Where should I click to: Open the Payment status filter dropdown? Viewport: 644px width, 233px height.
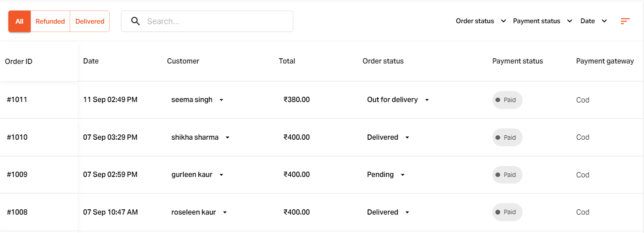tap(543, 21)
